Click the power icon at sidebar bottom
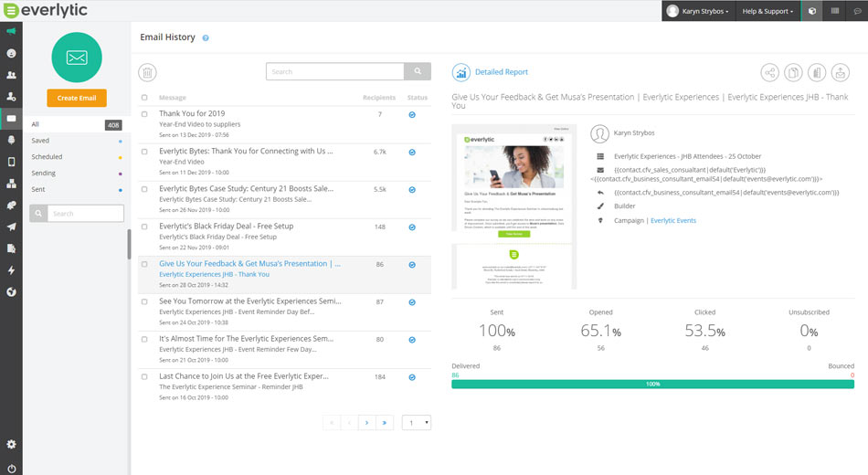The image size is (868, 475). 11,468
